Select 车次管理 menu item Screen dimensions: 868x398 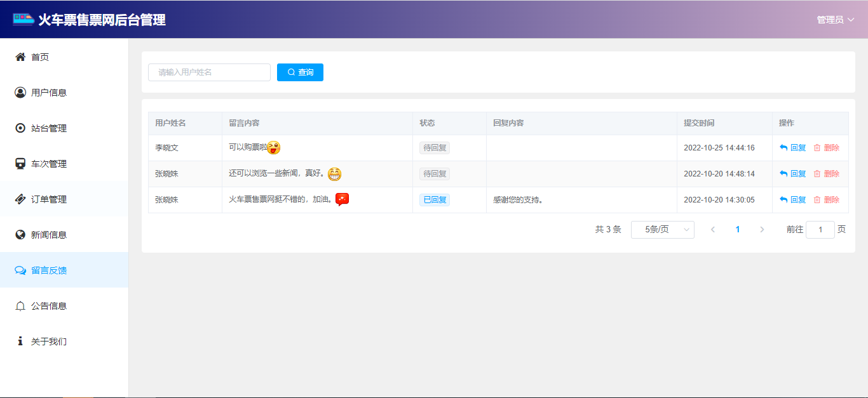pos(64,164)
